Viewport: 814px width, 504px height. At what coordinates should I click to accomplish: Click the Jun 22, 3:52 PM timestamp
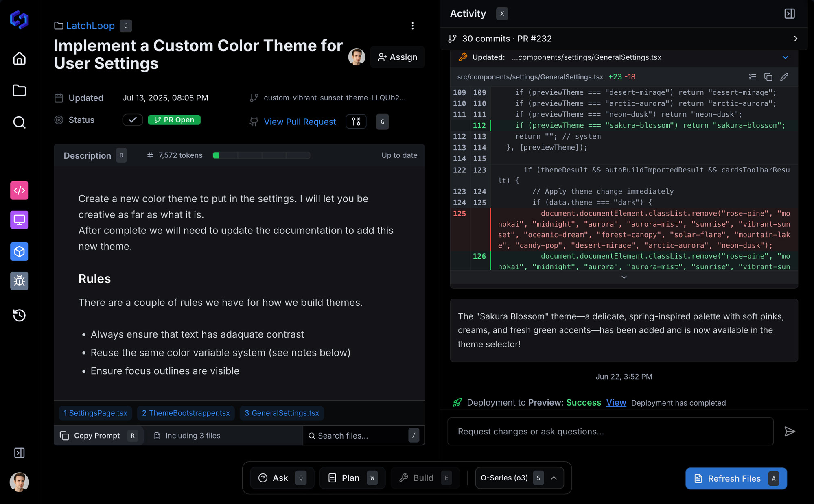tap(624, 377)
